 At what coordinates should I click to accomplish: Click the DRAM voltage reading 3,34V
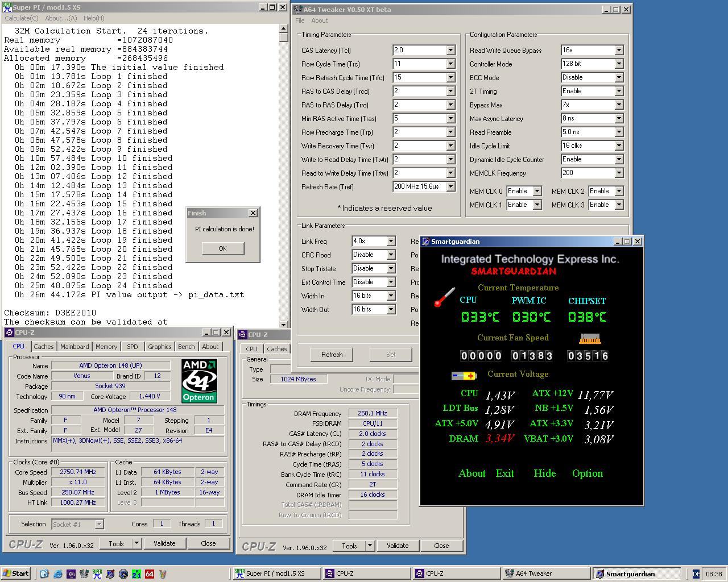point(500,439)
